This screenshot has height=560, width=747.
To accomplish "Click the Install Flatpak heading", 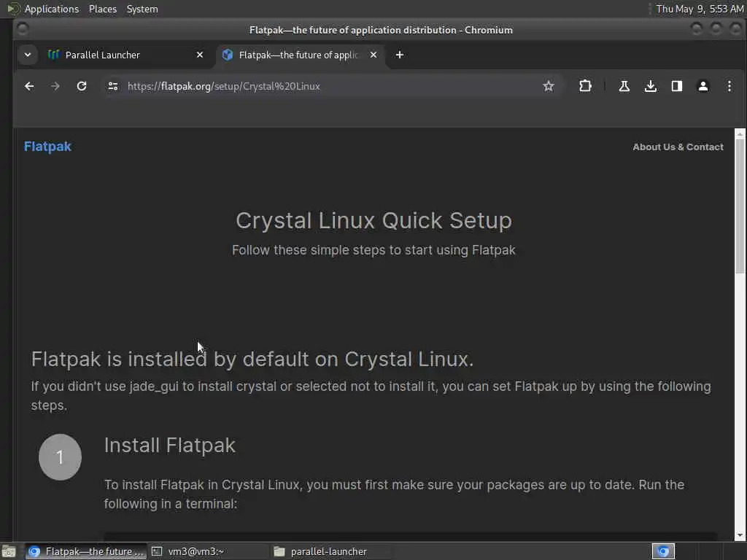I will click(x=169, y=446).
